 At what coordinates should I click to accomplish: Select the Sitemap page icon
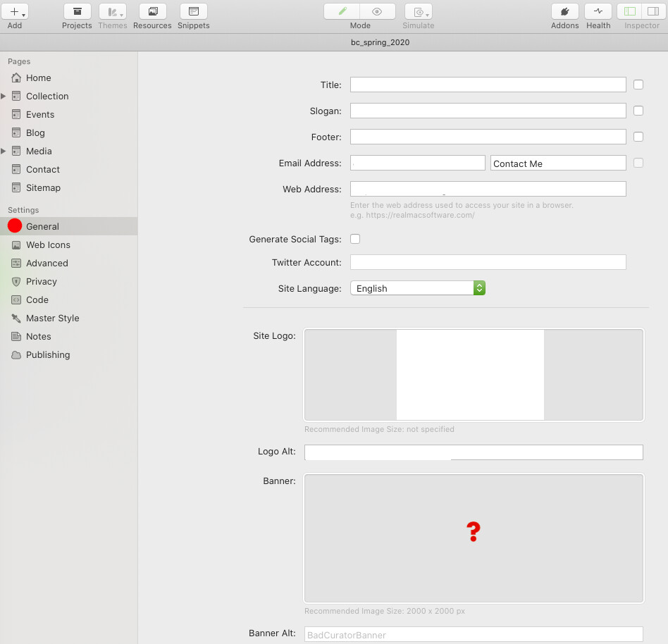tap(16, 187)
